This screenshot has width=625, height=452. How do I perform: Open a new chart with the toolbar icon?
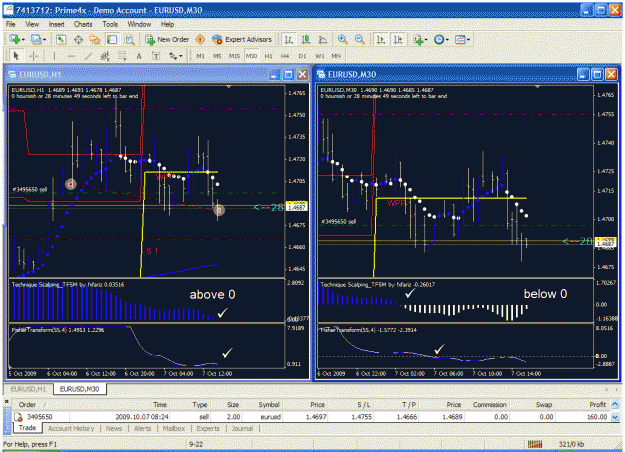pyautogui.click(x=15, y=39)
